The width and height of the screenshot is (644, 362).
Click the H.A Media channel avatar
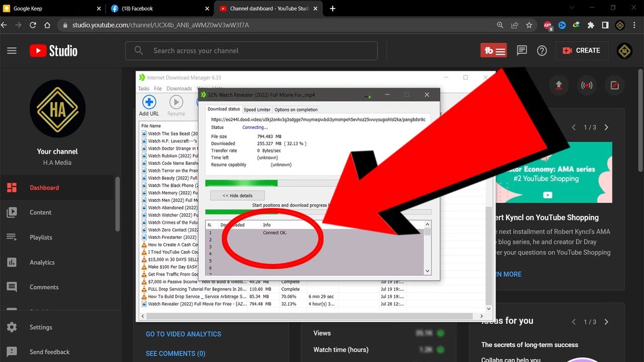click(57, 109)
